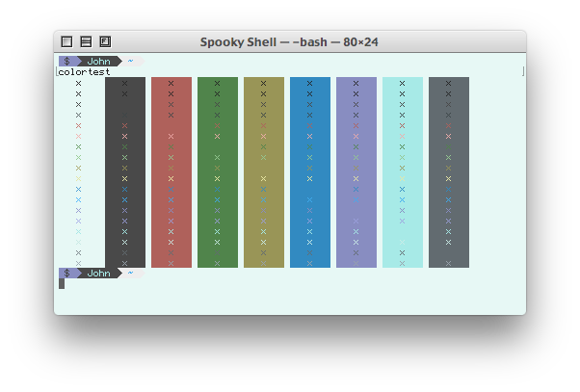The width and height of the screenshot is (580, 392).
Task: Click the green color column
Action: pyautogui.click(x=218, y=172)
